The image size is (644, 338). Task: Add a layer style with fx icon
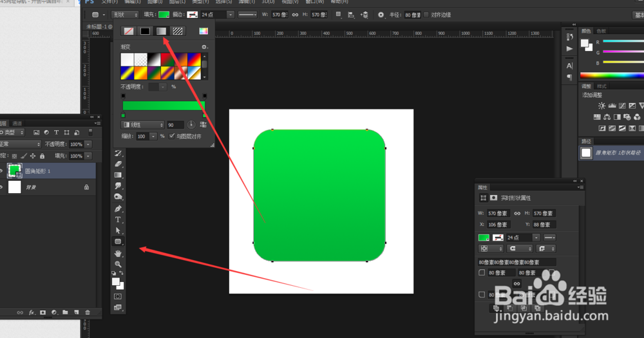pos(32,312)
